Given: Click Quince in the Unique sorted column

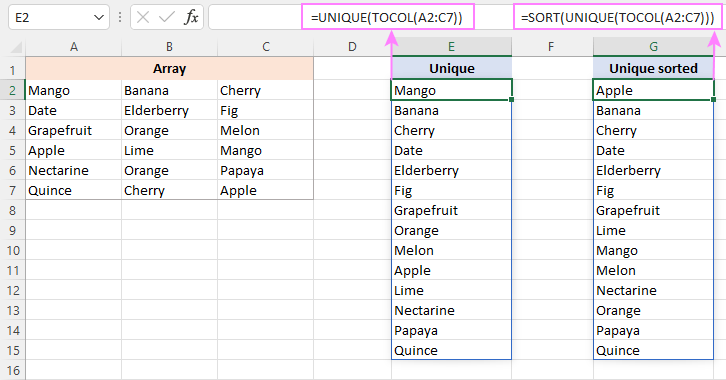Looking at the screenshot, I should point(653,350).
